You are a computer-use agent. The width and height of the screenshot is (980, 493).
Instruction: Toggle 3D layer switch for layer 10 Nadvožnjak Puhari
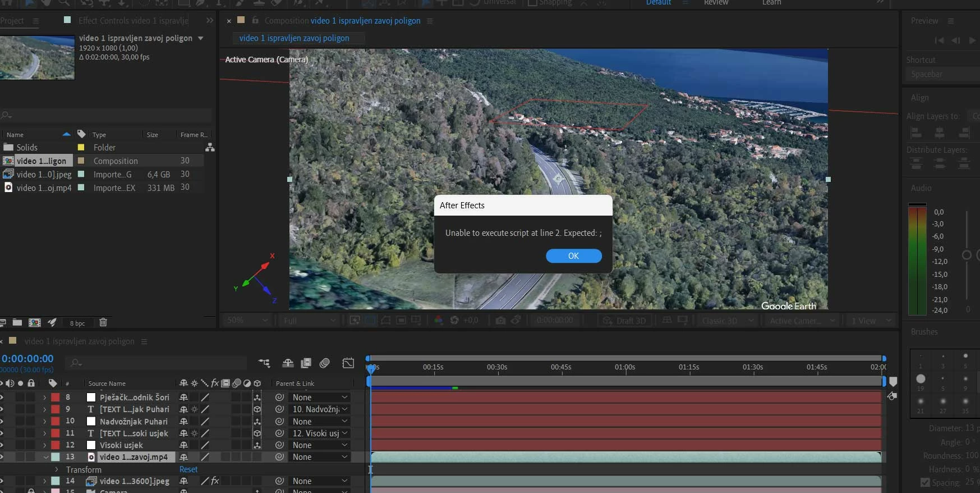point(257,421)
